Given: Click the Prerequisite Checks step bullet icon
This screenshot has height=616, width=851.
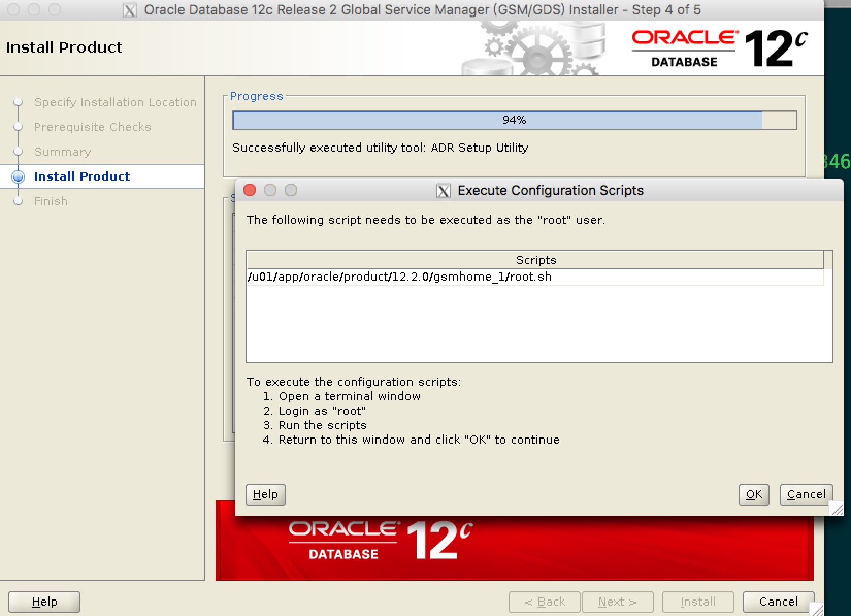Looking at the screenshot, I should (x=18, y=126).
